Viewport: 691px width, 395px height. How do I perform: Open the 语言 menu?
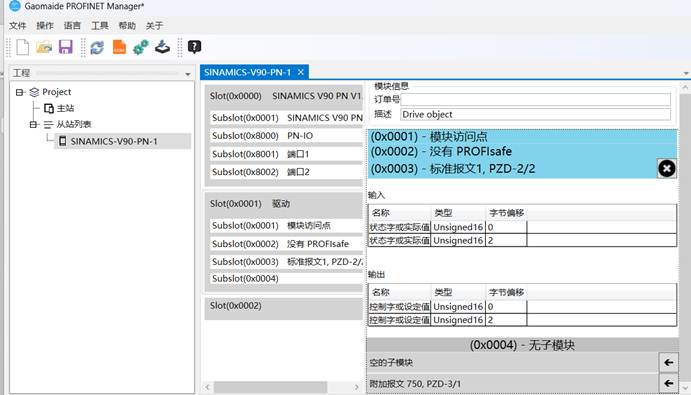72,26
